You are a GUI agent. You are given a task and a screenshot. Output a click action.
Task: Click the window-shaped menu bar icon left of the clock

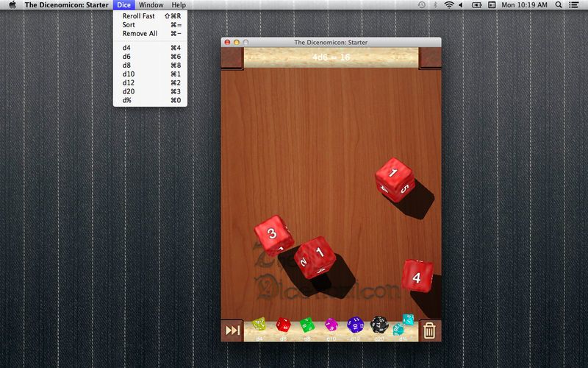[492, 5]
